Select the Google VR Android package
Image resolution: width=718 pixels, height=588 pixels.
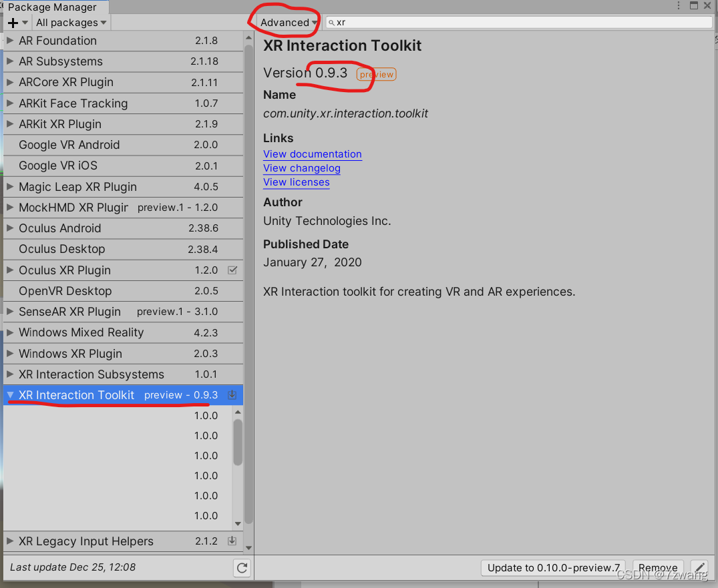pyautogui.click(x=123, y=145)
